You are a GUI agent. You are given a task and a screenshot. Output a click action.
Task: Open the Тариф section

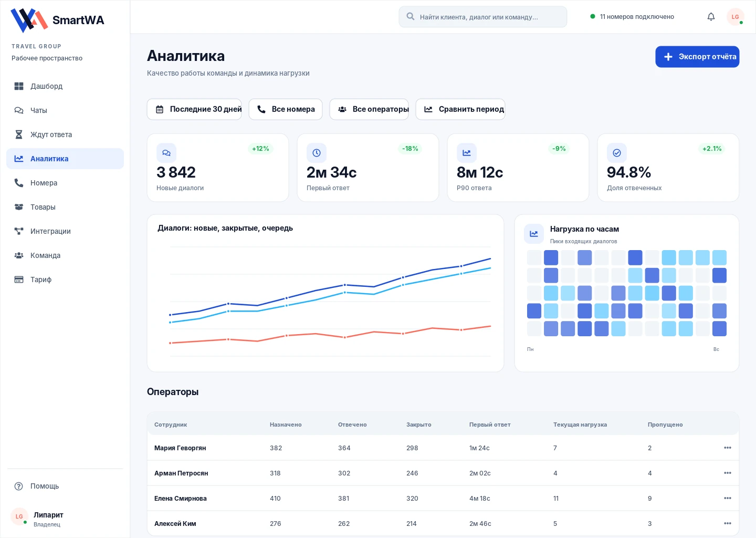pyautogui.click(x=65, y=280)
